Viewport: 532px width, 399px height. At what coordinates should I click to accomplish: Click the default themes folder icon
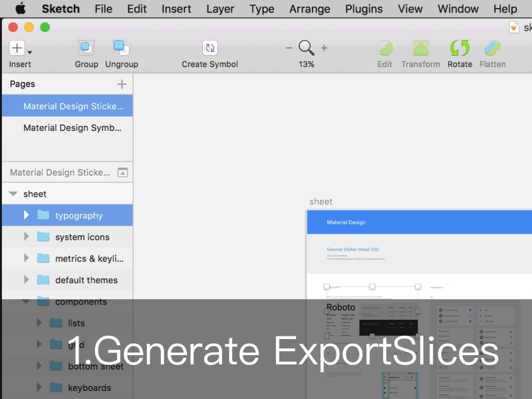tap(43, 279)
